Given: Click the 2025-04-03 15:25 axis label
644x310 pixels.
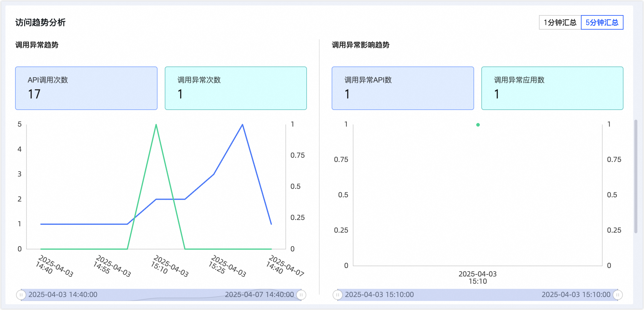Looking at the screenshot, I should pos(227,266).
